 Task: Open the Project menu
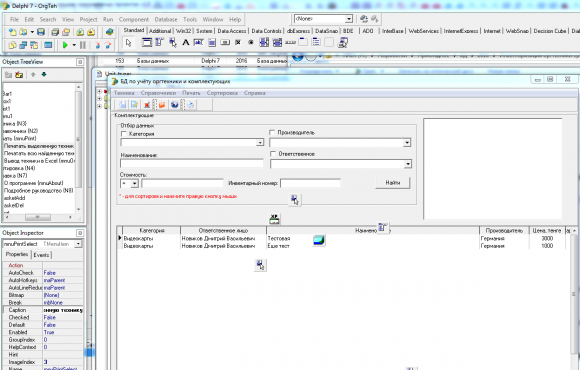(x=88, y=19)
